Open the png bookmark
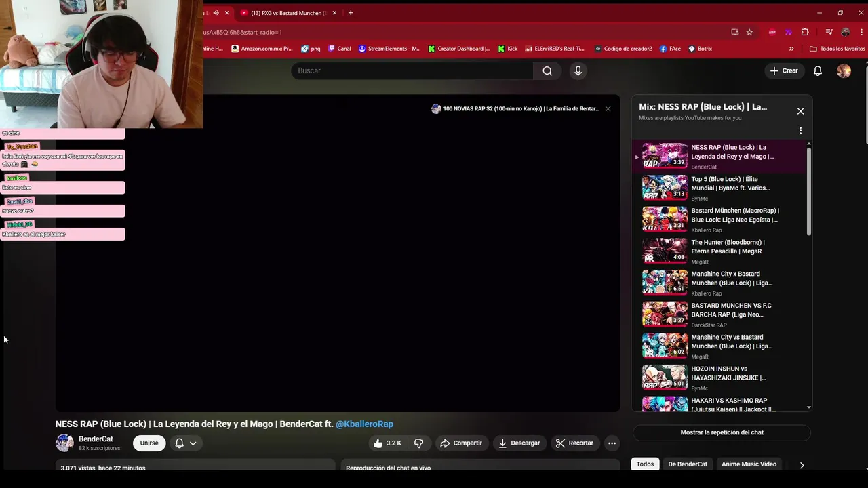The width and height of the screenshot is (868, 488). pyautogui.click(x=311, y=49)
